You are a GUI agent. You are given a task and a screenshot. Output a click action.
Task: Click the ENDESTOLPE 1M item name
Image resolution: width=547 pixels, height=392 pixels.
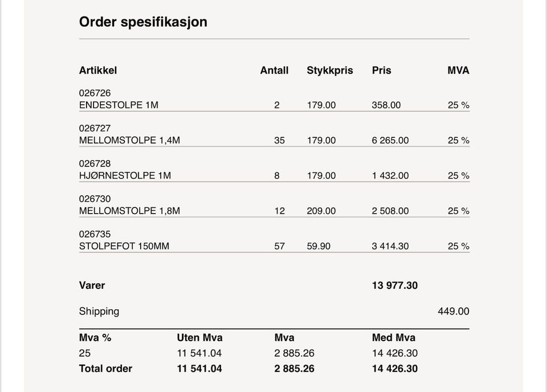tap(119, 105)
